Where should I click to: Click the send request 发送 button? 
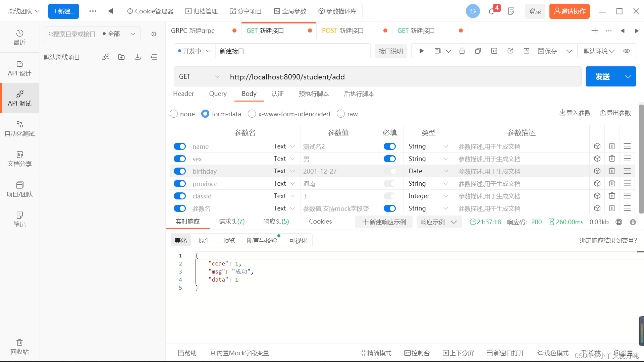(603, 76)
